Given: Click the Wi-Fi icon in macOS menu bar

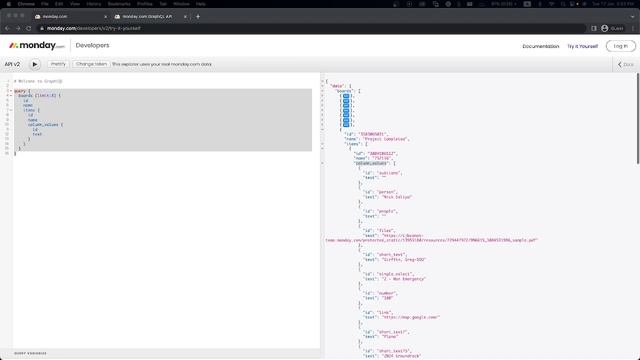Looking at the screenshot, I should click(x=551, y=4).
